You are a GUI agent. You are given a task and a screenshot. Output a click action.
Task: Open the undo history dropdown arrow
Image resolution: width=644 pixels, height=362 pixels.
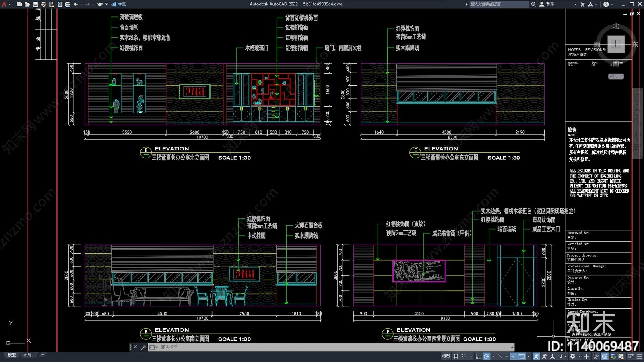[82, 4]
